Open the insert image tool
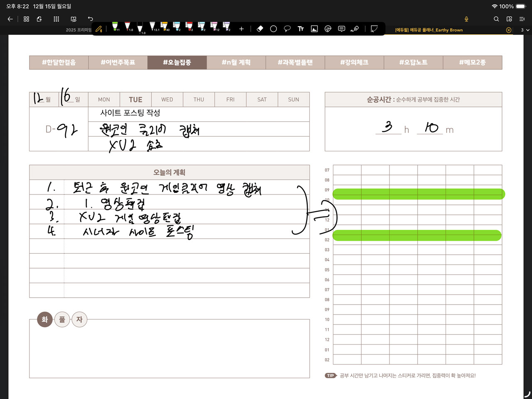Screen dimensions: 532x399 point(314,29)
